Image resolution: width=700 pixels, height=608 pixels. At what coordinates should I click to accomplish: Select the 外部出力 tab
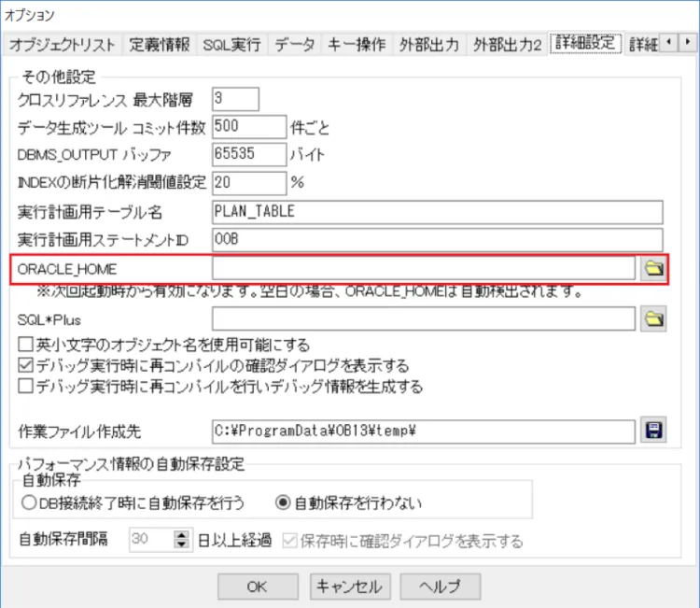429,45
